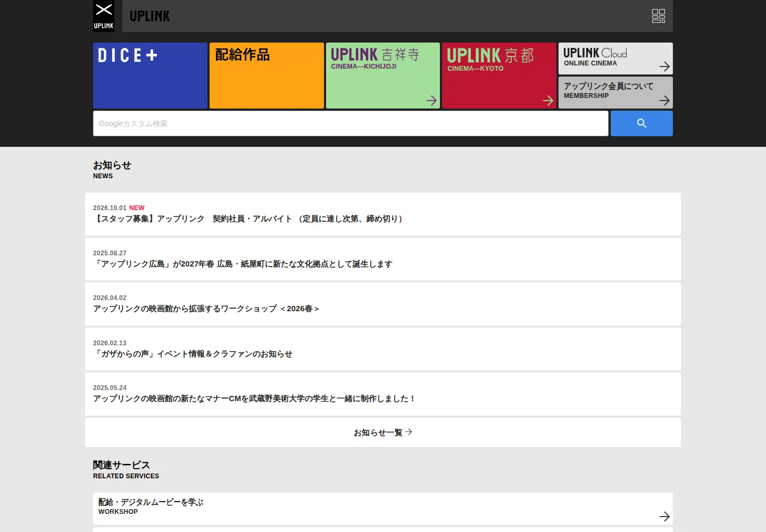Click arrow on UPLINK Kichijoji tile
766x532 pixels.
click(431, 101)
